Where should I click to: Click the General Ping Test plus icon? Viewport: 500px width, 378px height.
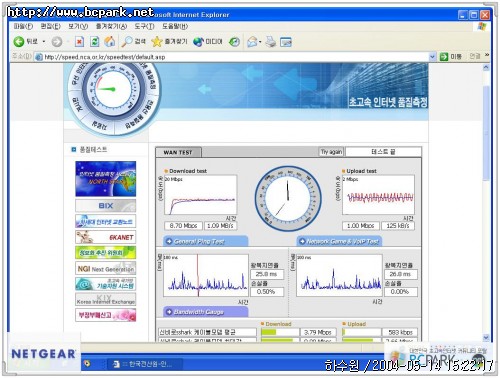169,241
